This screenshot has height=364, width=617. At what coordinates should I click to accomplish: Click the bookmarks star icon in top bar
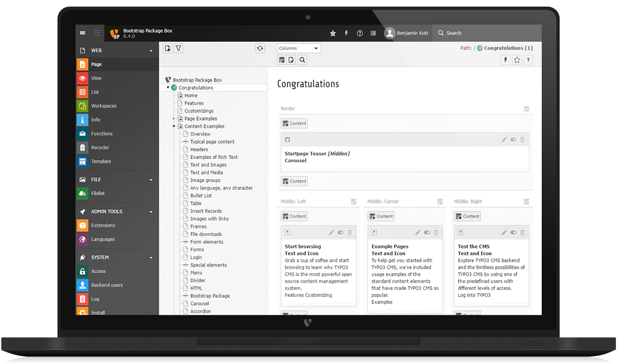pyautogui.click(x=333, y=34)
